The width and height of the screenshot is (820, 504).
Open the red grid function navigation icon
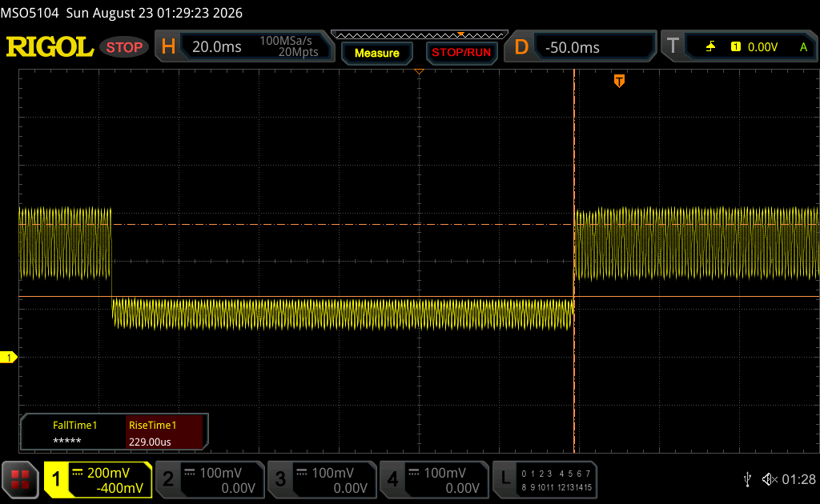pyautogui.click(x=20, y=479)
